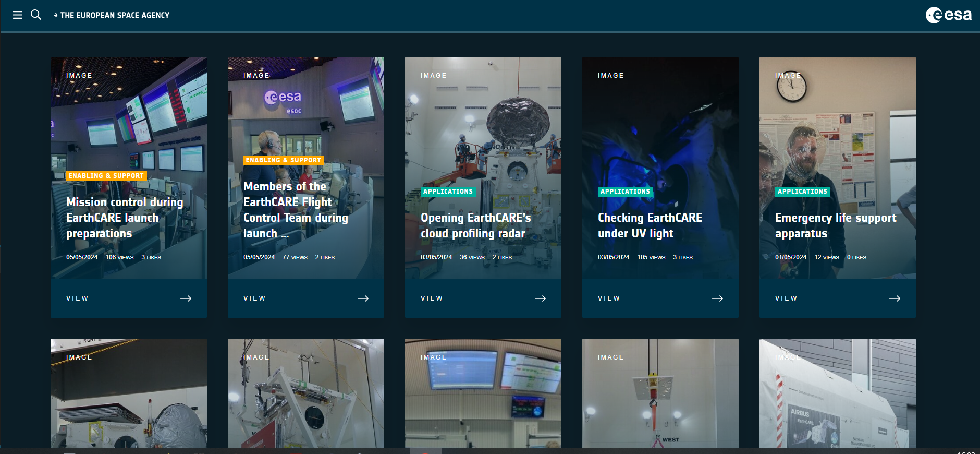Click Applications tag on UV light card
Viewport: 980px width, 454px height.
(626, 192)
